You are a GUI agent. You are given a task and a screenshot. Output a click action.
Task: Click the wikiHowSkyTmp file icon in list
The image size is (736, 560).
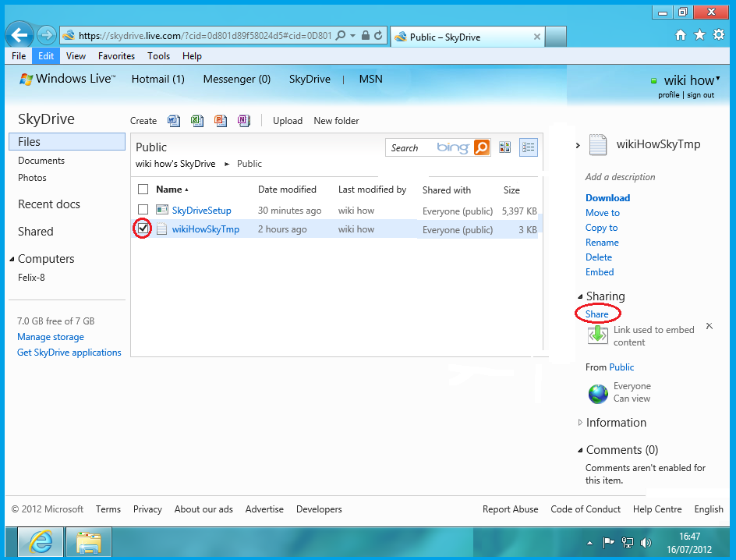click(x=161, y=229)
